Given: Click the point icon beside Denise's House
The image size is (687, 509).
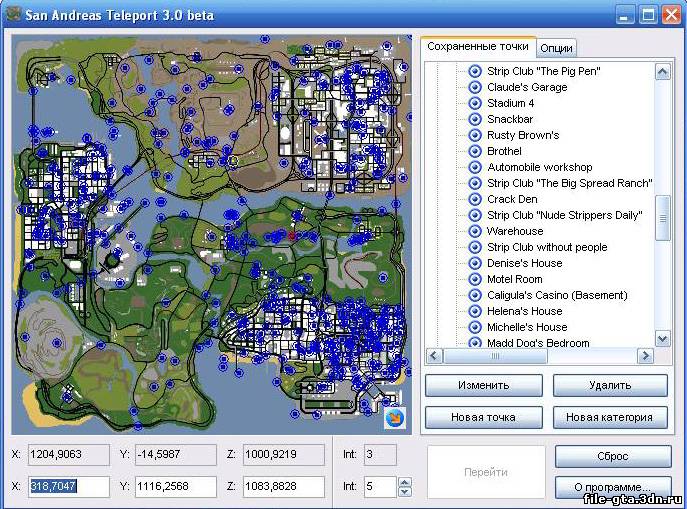Looking at the screenshot, I should click(475, 263).
